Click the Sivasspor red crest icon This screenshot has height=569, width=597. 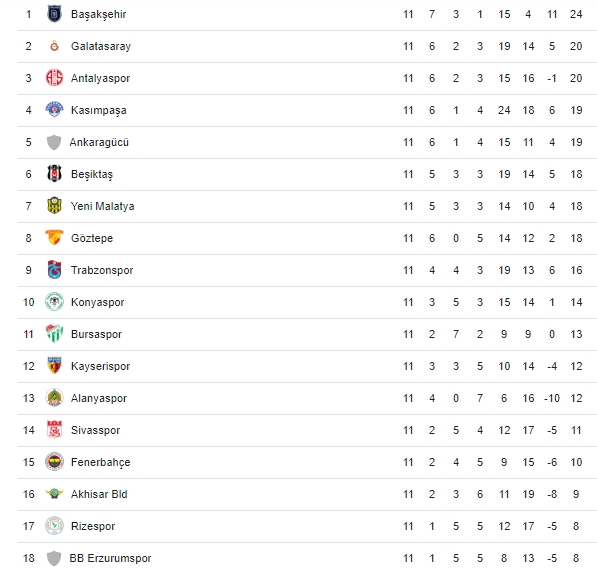point(54,430)
